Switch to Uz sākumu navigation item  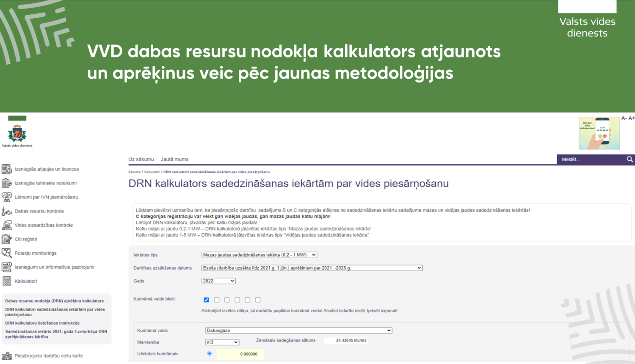[141, 159]
